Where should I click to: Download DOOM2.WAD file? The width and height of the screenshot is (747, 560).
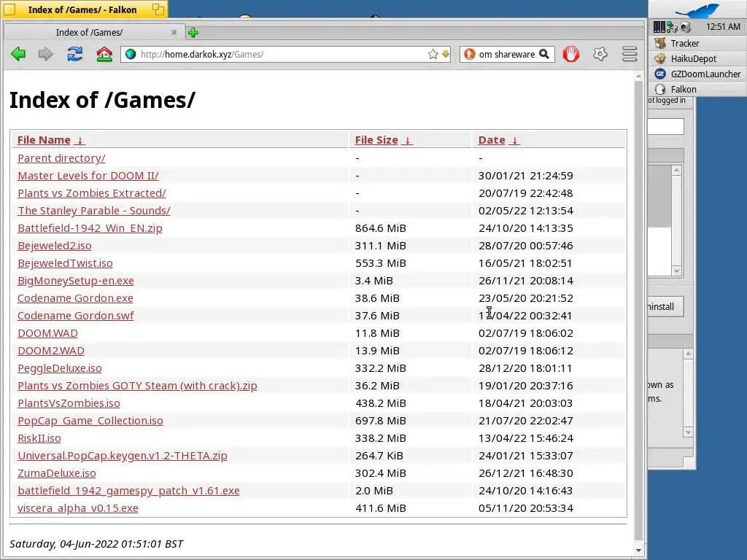tap(51, 351)
